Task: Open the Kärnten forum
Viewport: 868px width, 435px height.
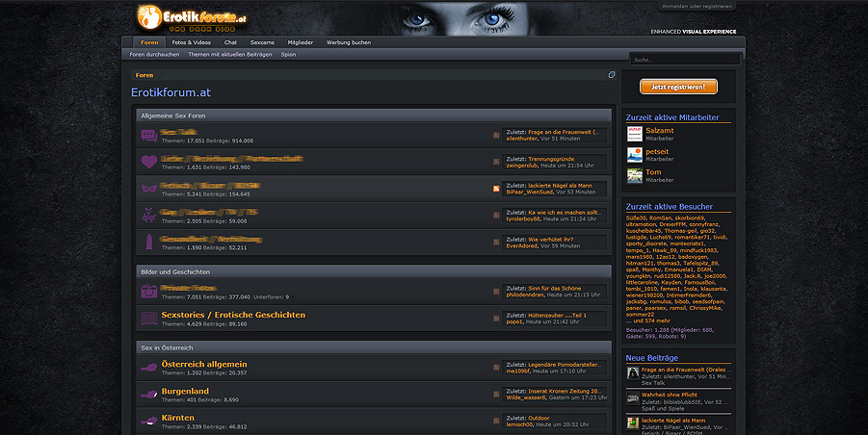Action: pos(177,418)
